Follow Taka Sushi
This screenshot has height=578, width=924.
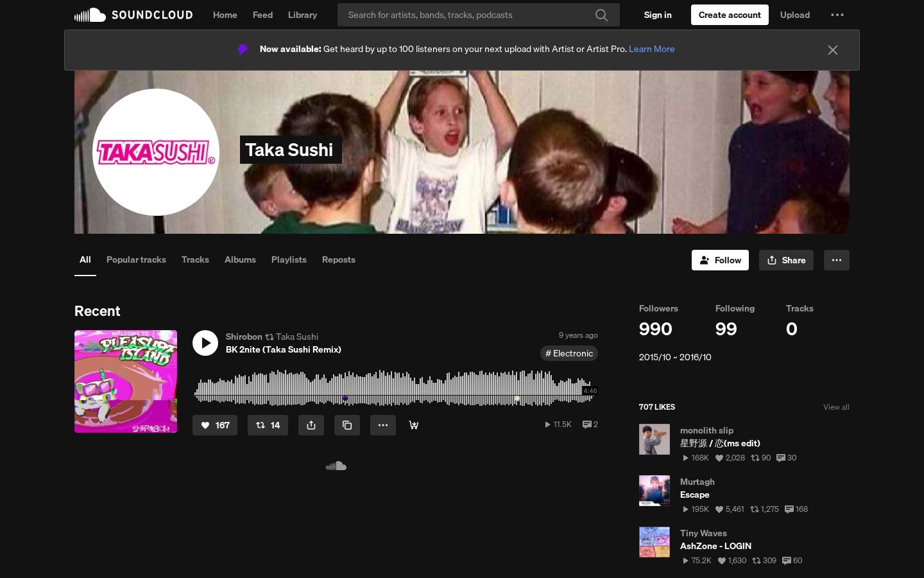click(x=720, y=260)
